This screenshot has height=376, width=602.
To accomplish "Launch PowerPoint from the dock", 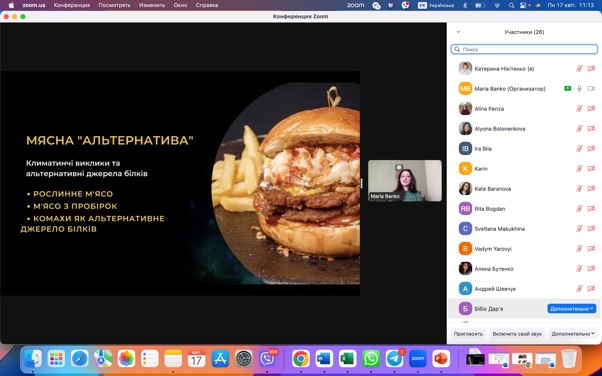I will [441, 359].
